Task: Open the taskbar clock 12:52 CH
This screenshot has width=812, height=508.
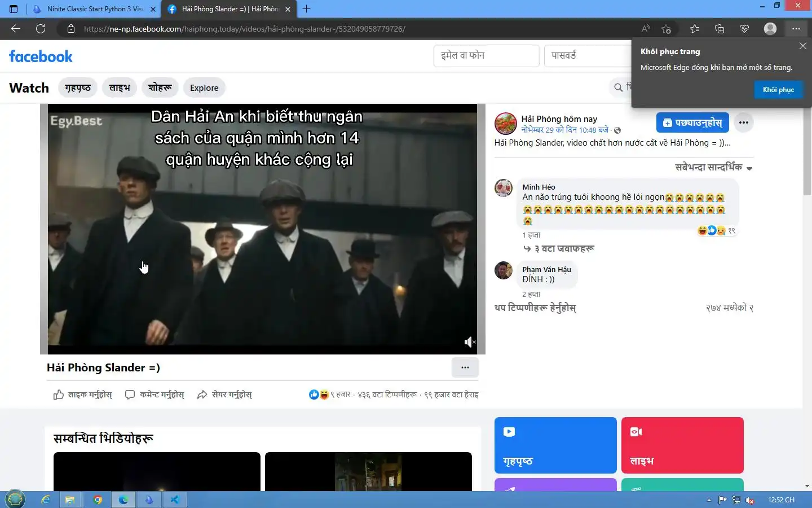Action: 781,500
